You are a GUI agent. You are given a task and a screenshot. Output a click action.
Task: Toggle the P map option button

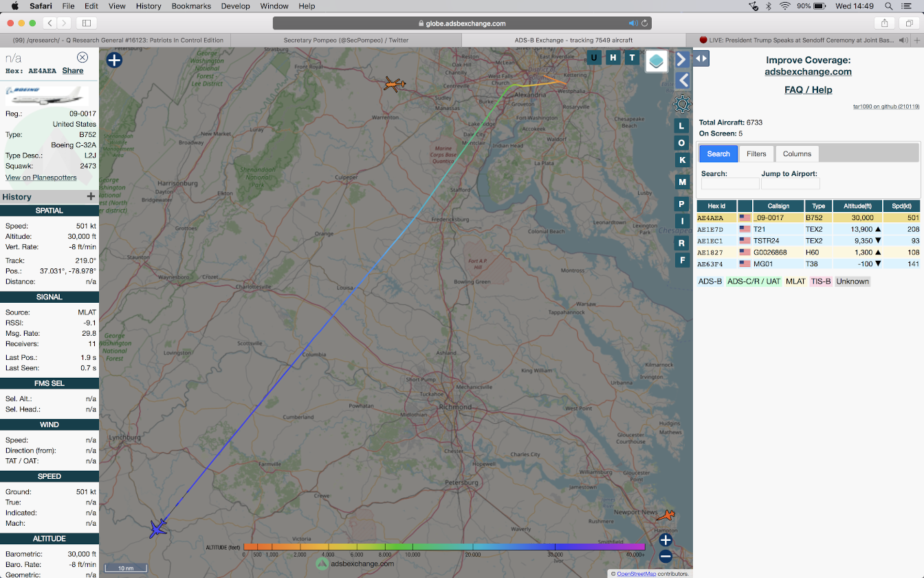[682, 204]
